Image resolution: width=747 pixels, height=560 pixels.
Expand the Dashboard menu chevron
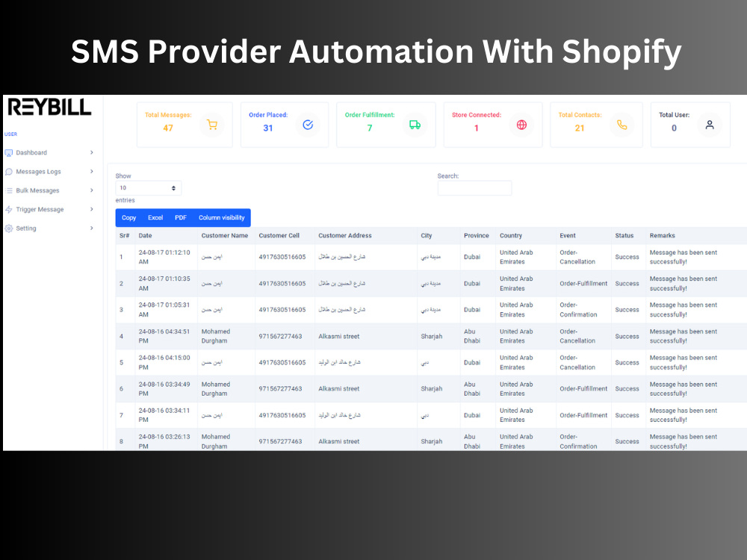tap(91, 152)
